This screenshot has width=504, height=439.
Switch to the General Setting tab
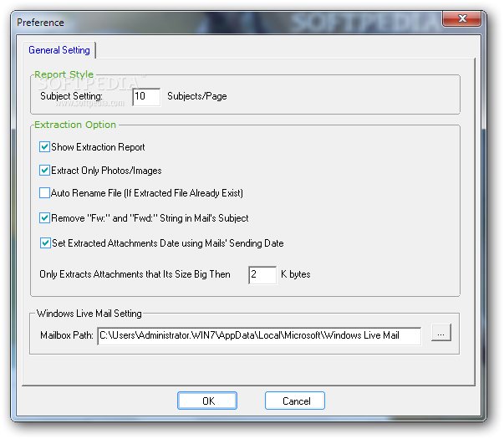pyautogui.click(x=59, y=50)
